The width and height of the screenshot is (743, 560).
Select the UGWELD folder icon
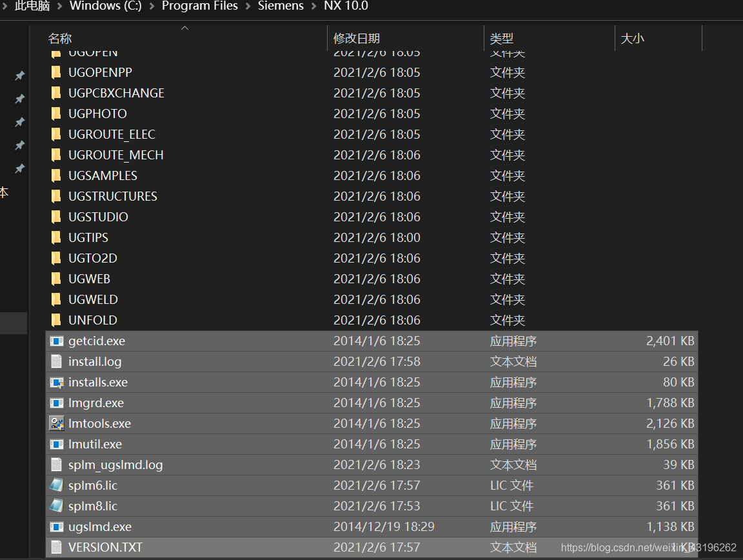pyautogui.click(x=56, y=299)
